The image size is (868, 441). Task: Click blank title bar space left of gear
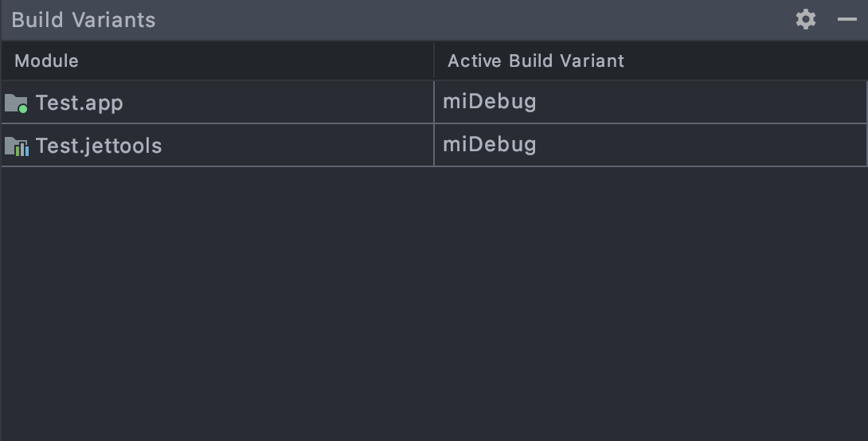pyautogui.click(x=478, y=20)
